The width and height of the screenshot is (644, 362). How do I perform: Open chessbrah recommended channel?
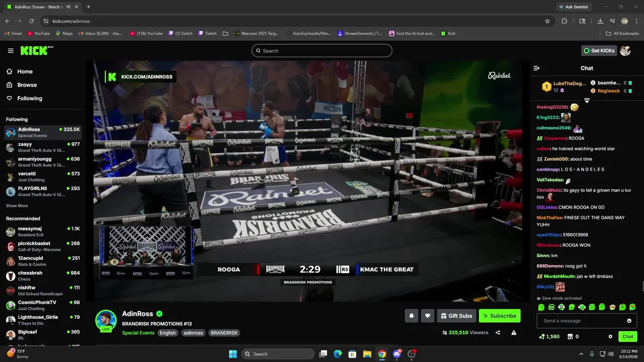coord(43,276)
